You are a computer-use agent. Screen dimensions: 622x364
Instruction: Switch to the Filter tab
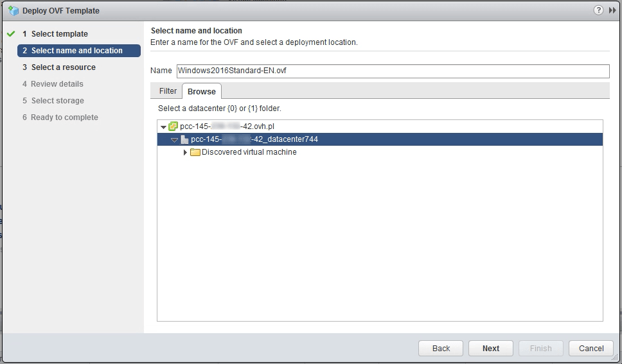click(x=168, y=91)
